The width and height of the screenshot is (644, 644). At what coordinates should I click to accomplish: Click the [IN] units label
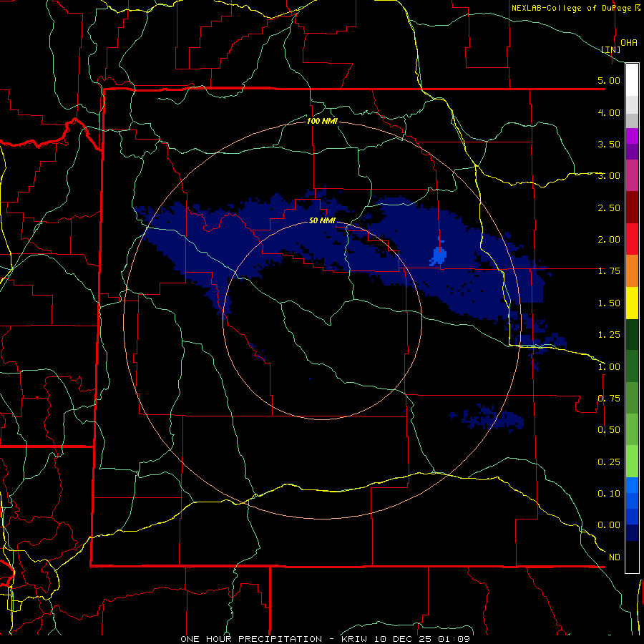coord(611,49)
